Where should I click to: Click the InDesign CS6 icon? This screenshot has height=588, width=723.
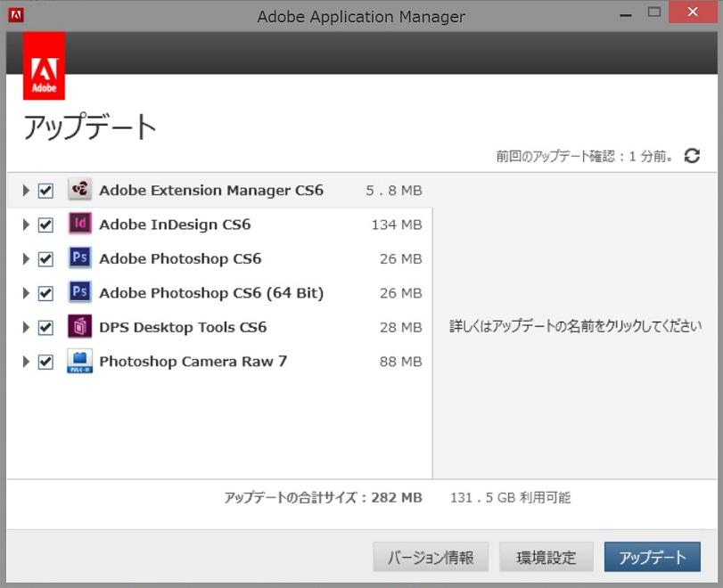tap(80, 225)
